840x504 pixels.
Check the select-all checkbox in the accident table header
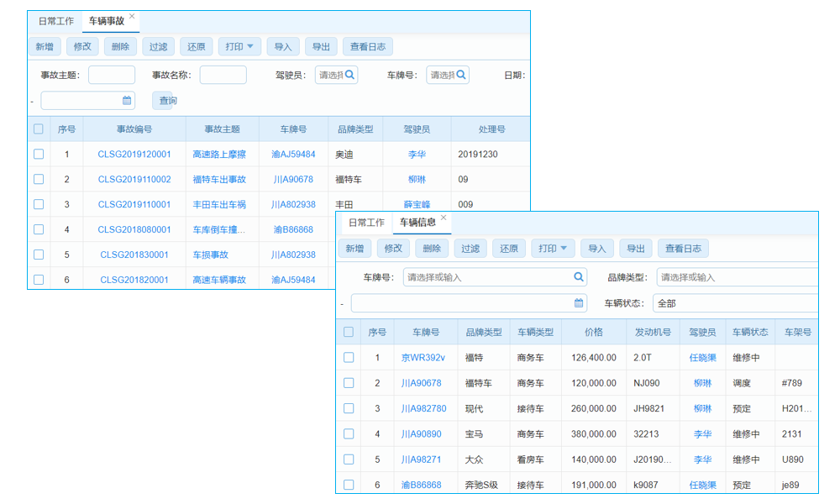pyautogui.click(x=37, y=128)
